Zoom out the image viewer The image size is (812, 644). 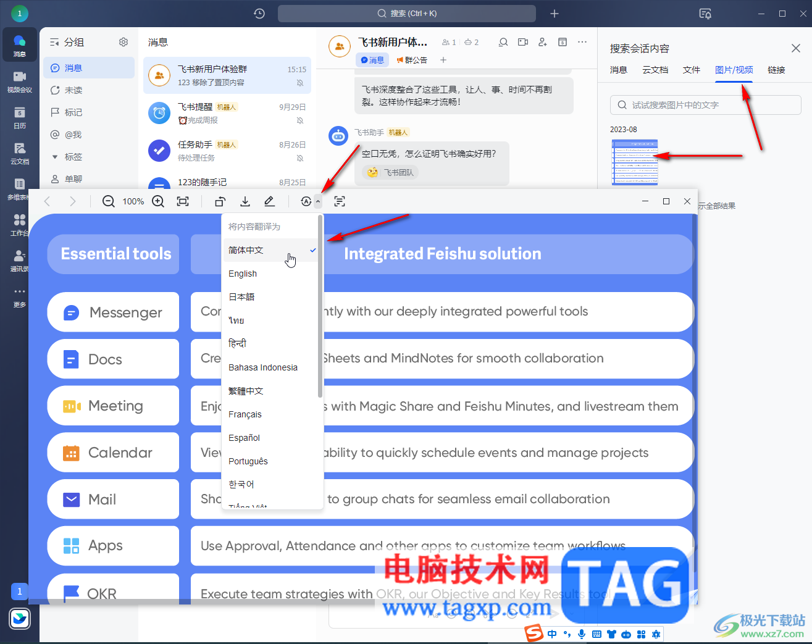click(109, 201)
